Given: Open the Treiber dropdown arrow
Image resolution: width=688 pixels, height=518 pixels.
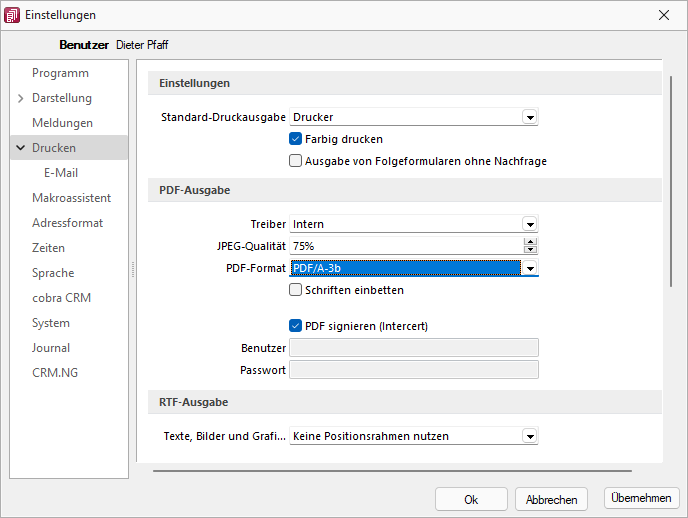Looking at the screenshot, I should coord(530,224).
